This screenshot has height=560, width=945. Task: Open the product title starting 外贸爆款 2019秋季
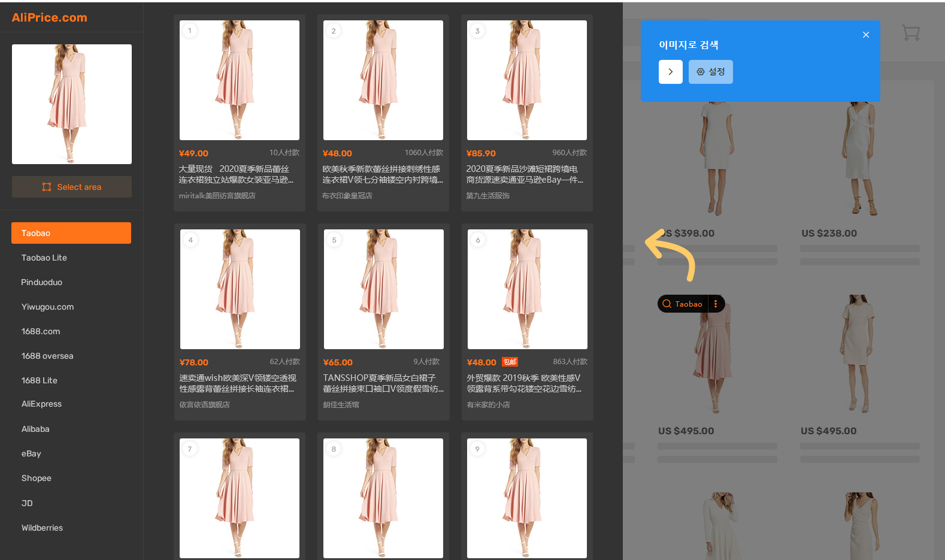[524, 383]
